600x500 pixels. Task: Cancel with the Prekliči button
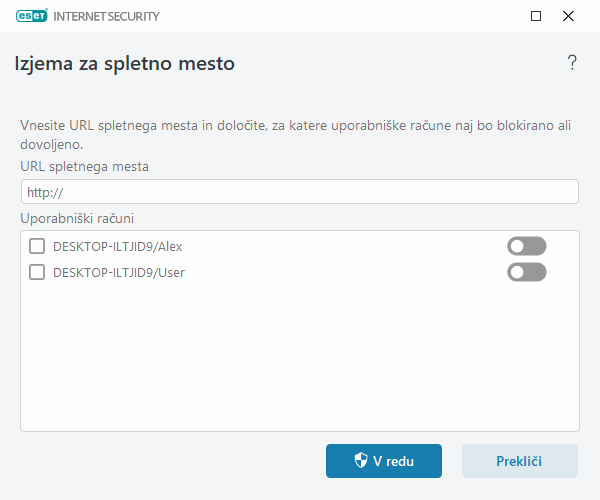(520, 461)
